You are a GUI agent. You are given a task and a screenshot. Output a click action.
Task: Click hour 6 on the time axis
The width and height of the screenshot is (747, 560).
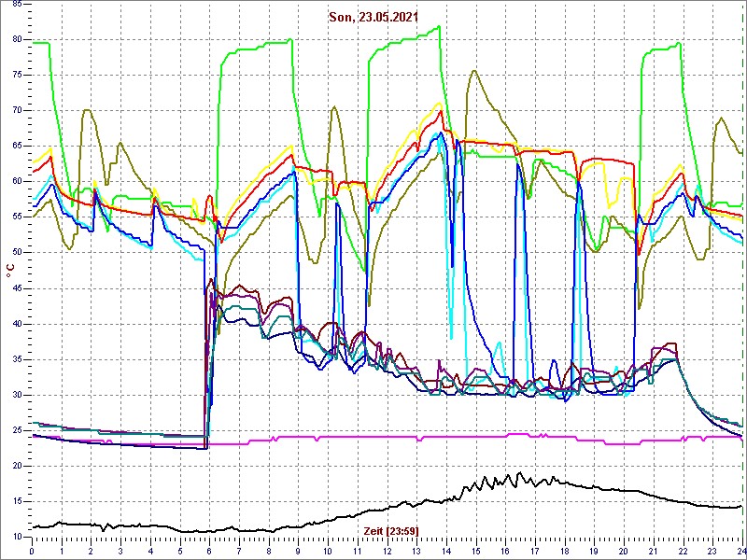(209, 550)
